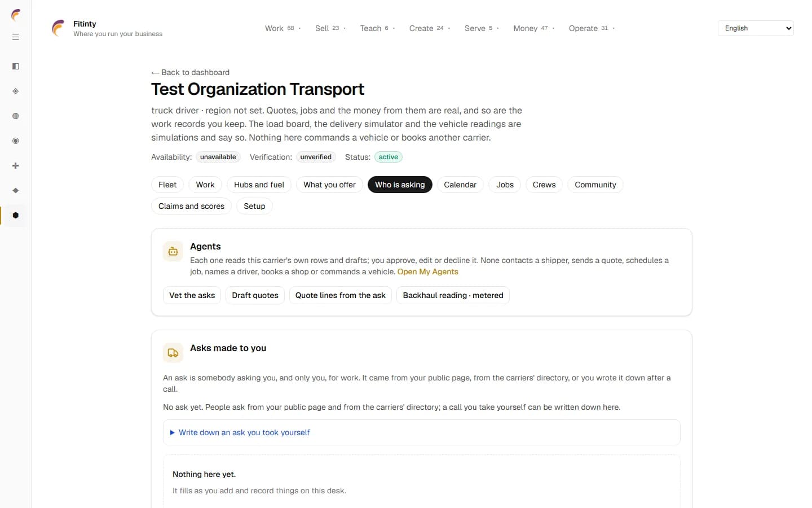Follow the Open My Agents link
Image resolution: width=812 pixels, height=508 pixels.
(x=428, y=271)
